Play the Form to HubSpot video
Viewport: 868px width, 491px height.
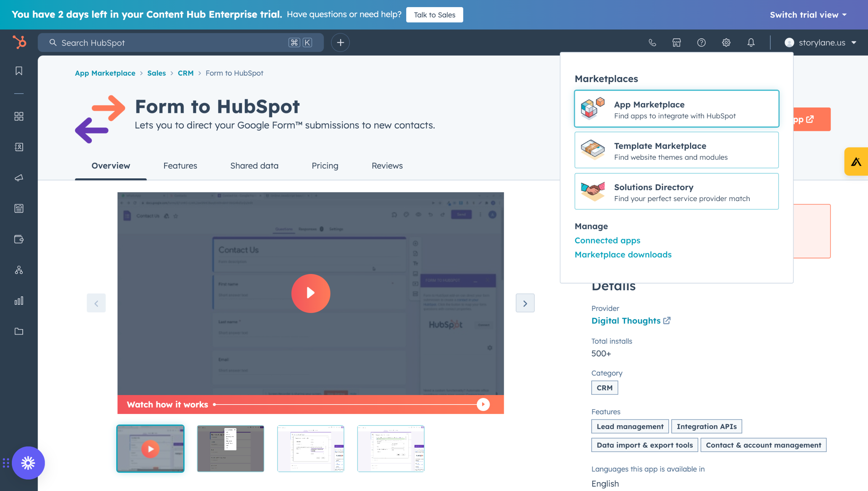coord(311,293)
